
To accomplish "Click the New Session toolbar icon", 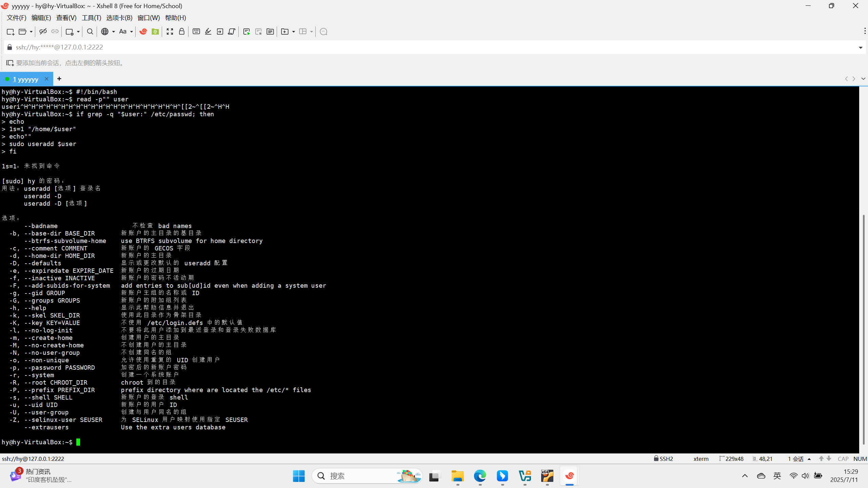I will click(x=10, y=32).
